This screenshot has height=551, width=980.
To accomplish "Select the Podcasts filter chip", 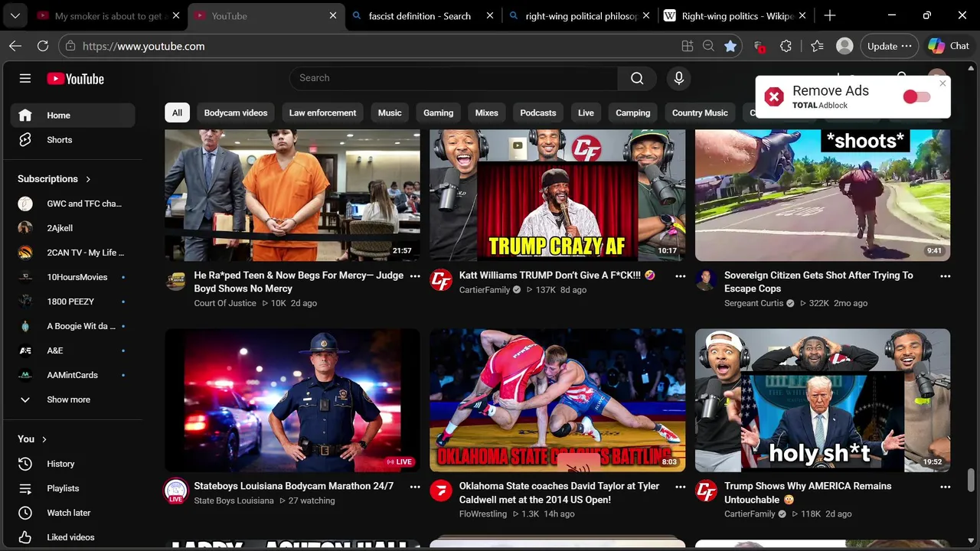I will (538, 112).
